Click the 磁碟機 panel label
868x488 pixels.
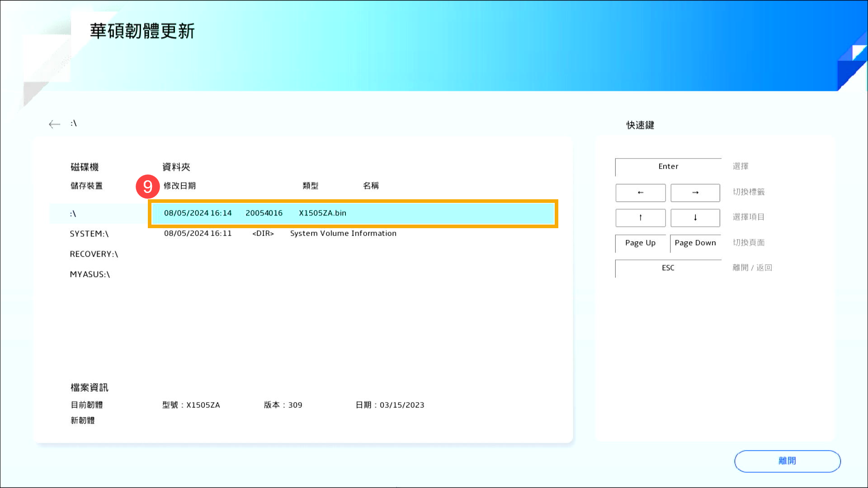[85, 167]
